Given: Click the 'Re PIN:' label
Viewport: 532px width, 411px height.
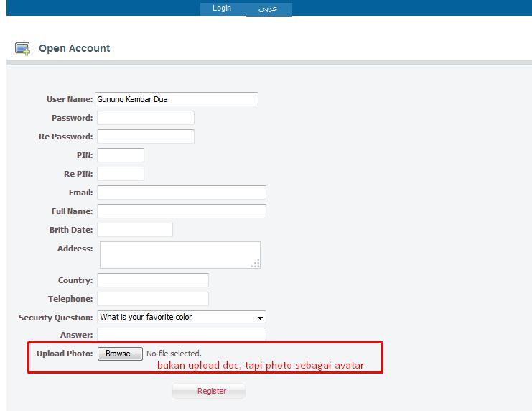Looking at the screenshot, I should point(78,174).
